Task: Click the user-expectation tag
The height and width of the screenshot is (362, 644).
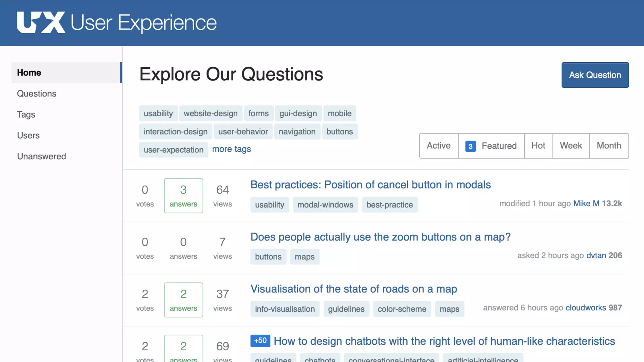Action: pyautogui.click(x=173, y=150)
